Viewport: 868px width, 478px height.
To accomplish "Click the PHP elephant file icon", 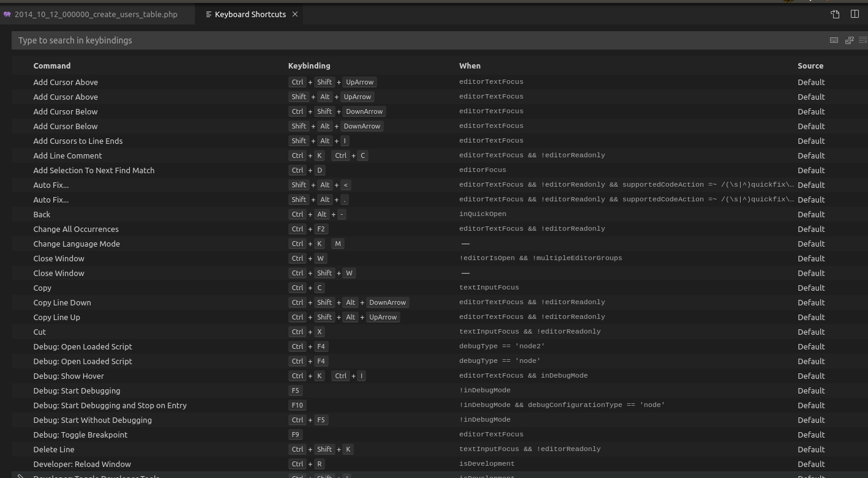I will click(x=7, y=14).
